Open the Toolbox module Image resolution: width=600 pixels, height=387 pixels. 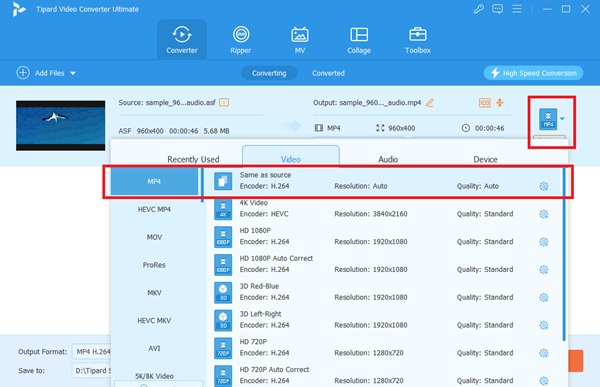click(418, 39)
